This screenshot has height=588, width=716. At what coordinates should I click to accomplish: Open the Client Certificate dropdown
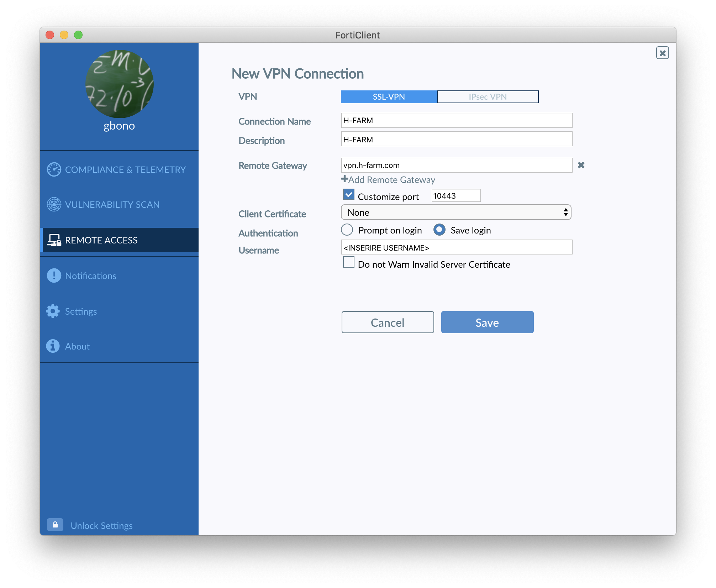point(456,212)
